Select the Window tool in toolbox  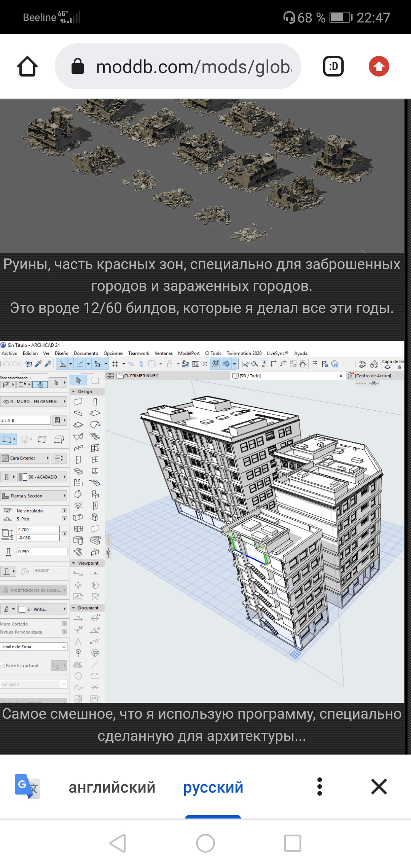pos(95,460)
